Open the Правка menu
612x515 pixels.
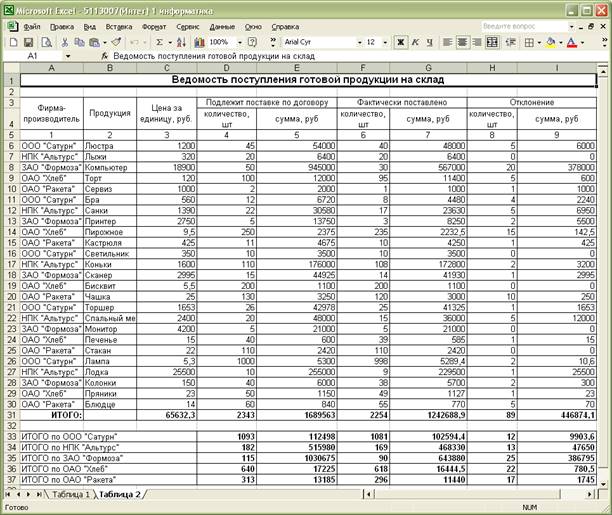point(62,27)
